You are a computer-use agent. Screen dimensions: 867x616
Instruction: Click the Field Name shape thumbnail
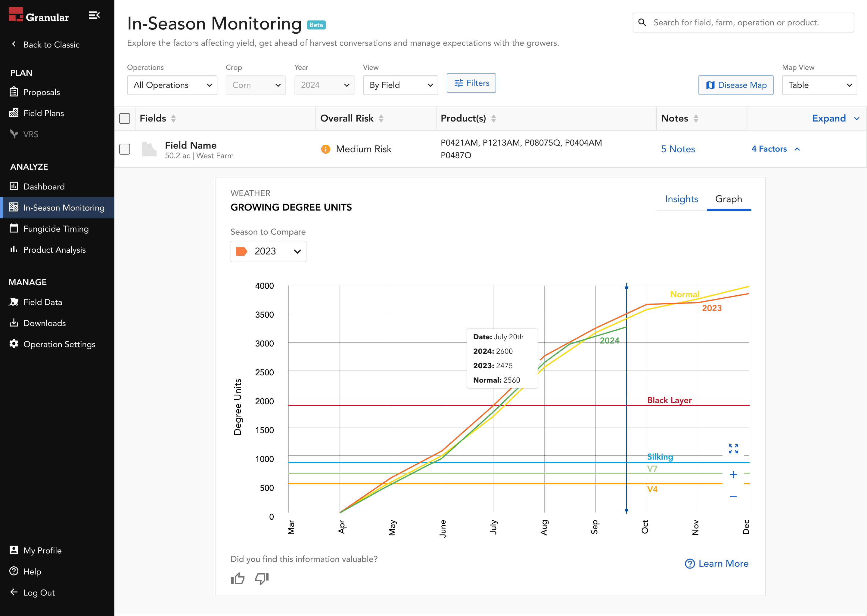click(x=149, y=149)
